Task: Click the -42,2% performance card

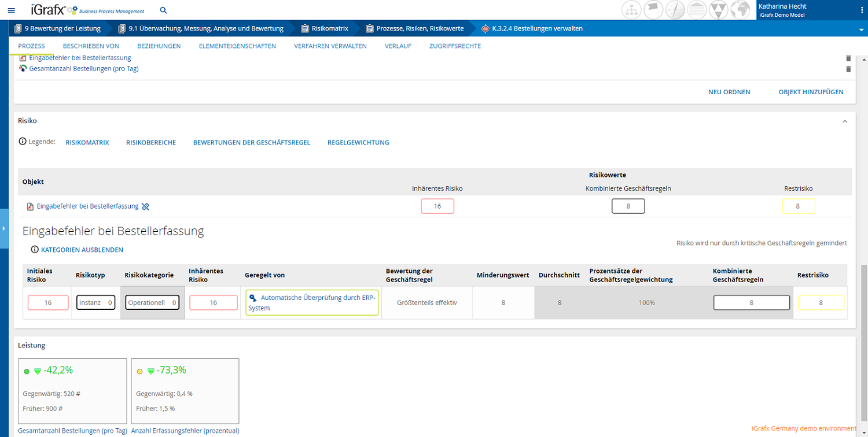Action: pos(72,391)
